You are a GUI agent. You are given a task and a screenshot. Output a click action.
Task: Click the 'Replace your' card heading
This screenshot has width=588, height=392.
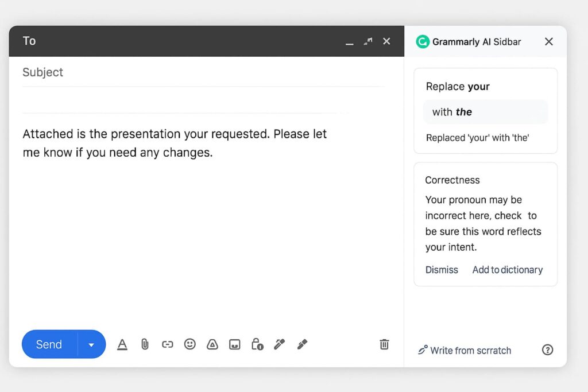point(458,87)
